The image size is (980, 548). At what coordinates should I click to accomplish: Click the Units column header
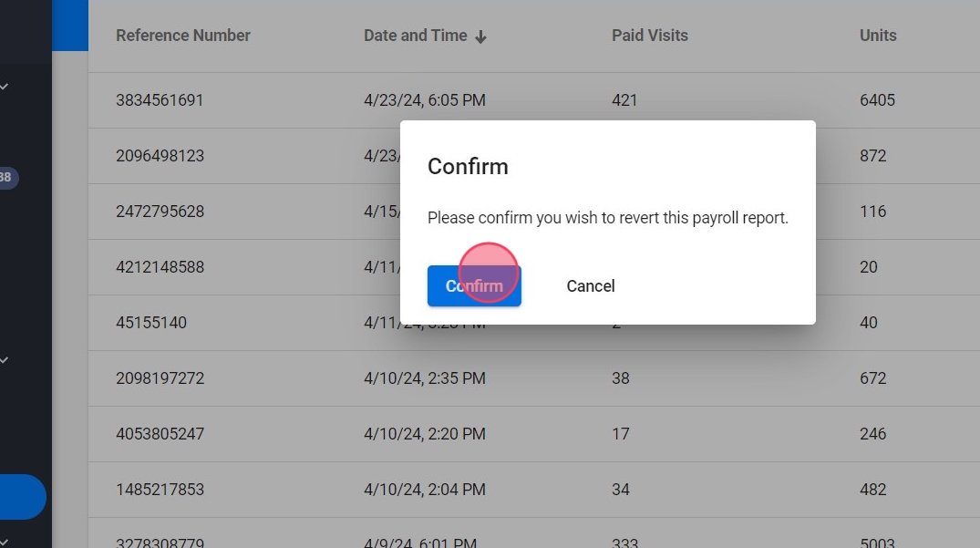click(878, 36)
